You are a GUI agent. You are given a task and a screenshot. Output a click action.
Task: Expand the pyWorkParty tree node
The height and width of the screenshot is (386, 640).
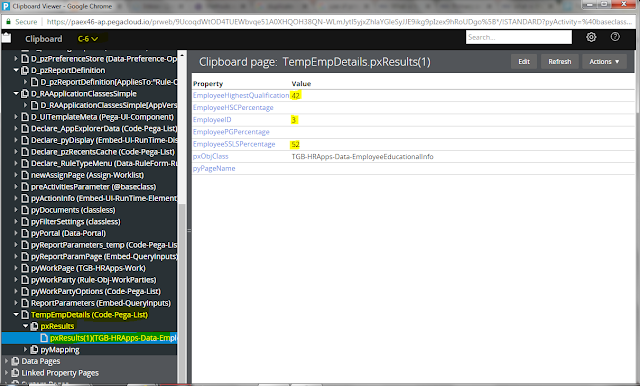click(16, 280)
